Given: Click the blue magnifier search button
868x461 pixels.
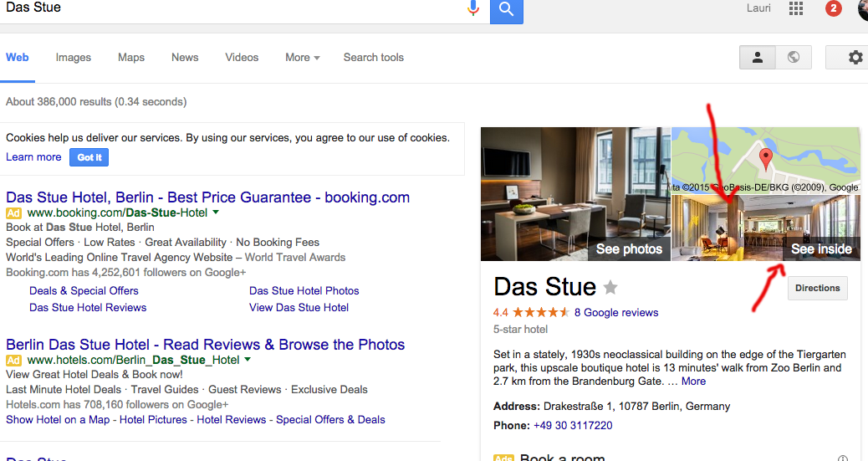Looking at the screenshot, I should point(507,10).
